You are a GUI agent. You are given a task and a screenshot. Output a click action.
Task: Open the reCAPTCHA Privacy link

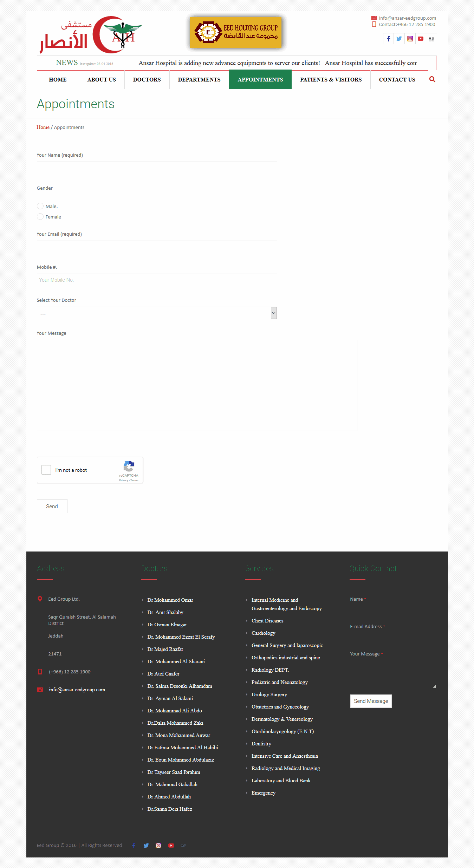(x=123, y=480)
